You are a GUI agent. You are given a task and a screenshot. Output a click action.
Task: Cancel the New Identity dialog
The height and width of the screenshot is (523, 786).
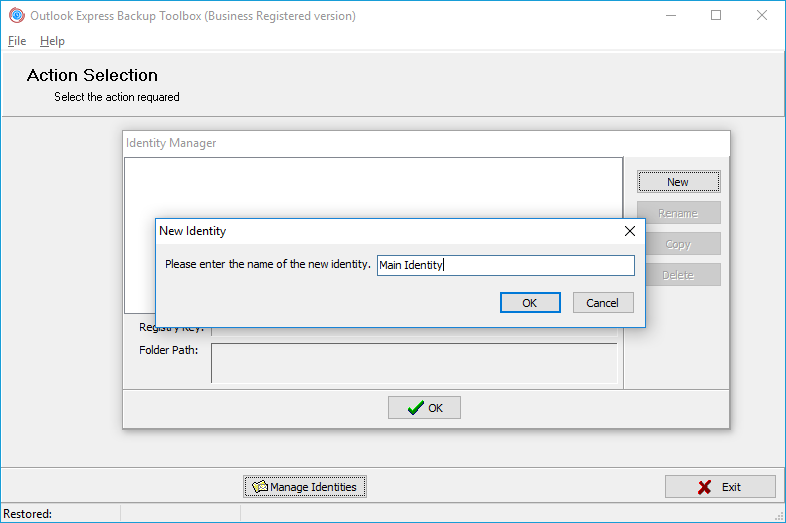pos(603,303)
